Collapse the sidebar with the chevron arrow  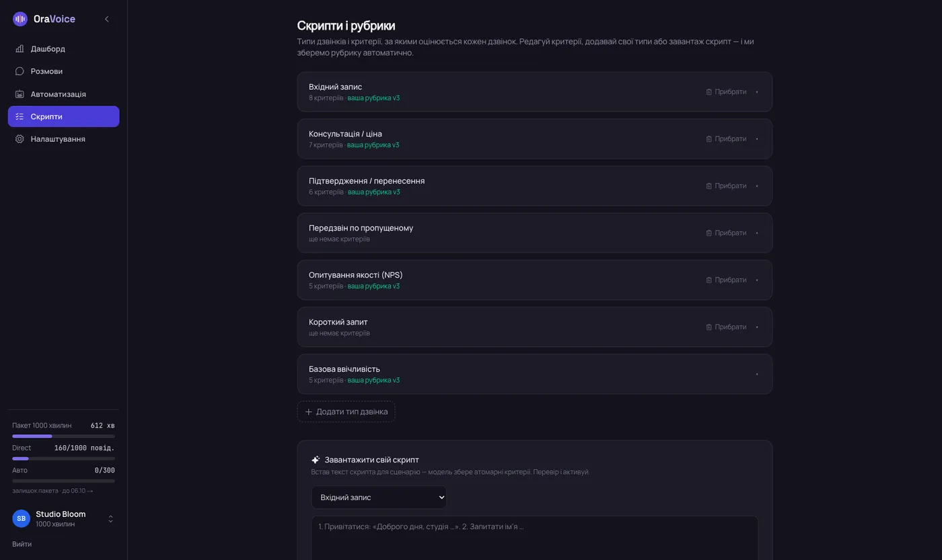(x=106, y=19)
